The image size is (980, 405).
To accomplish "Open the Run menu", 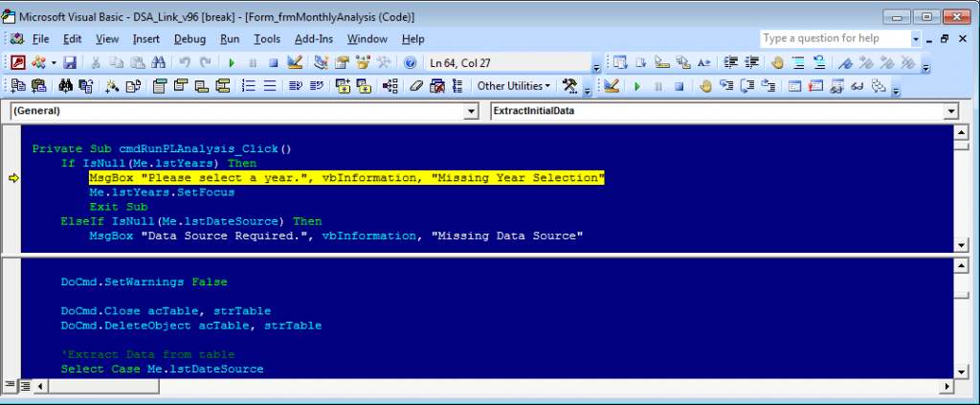I will (230, 38).
